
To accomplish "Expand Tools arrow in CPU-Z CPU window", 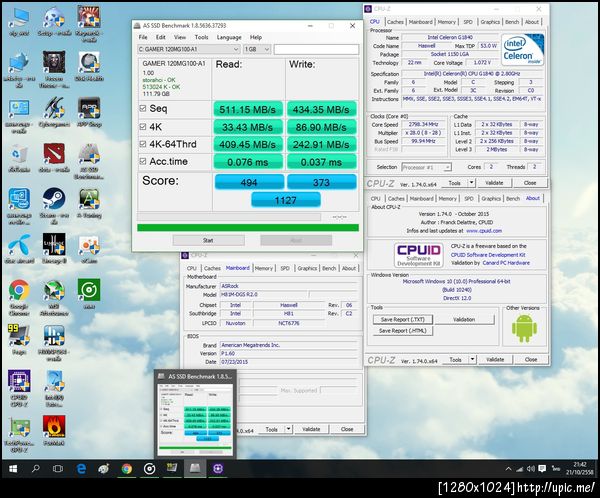I will 472,183.
